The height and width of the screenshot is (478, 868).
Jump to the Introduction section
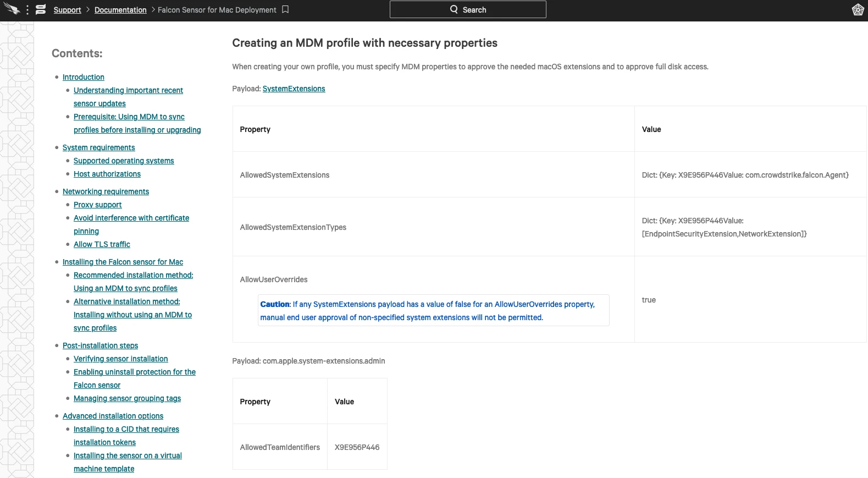pos(84,77)
